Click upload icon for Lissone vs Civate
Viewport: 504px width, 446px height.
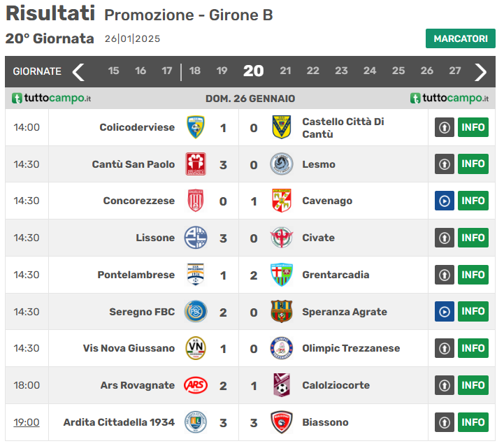[445, 238]
